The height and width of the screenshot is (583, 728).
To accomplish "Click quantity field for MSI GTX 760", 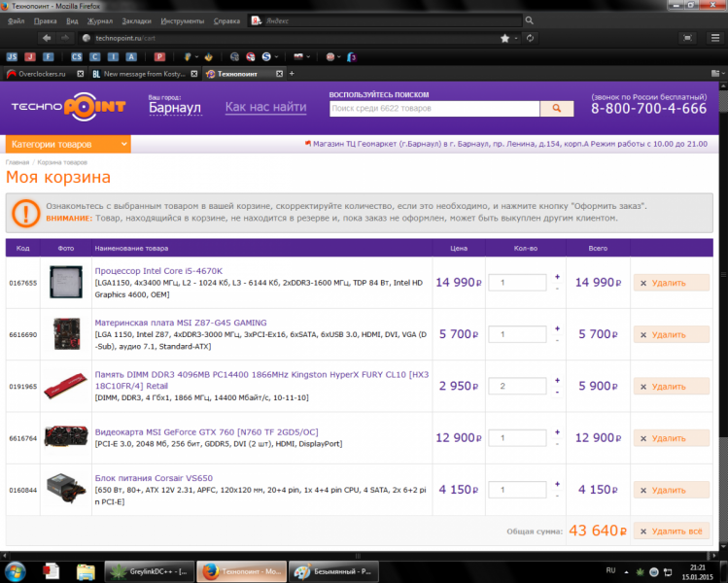I will pos(517,437).
